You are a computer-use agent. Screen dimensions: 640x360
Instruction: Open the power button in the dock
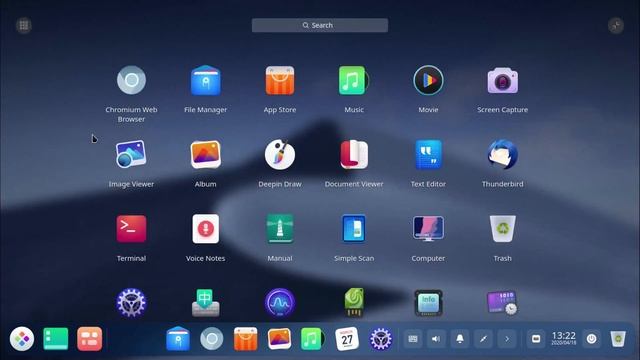[x=591, y=339]
